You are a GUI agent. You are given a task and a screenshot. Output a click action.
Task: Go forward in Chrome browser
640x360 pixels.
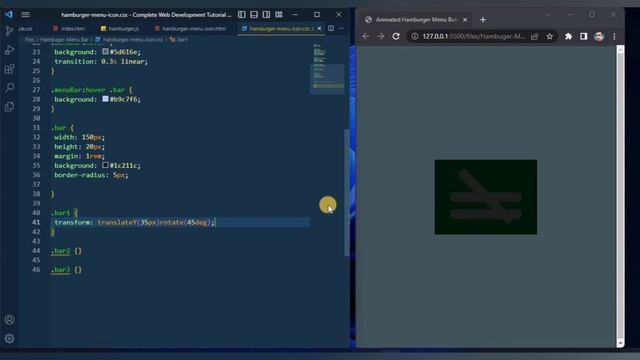[x=381, y=36]
